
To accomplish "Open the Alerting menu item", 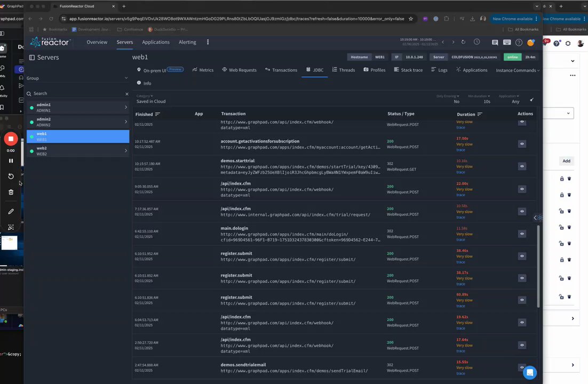I will (187, 42).
